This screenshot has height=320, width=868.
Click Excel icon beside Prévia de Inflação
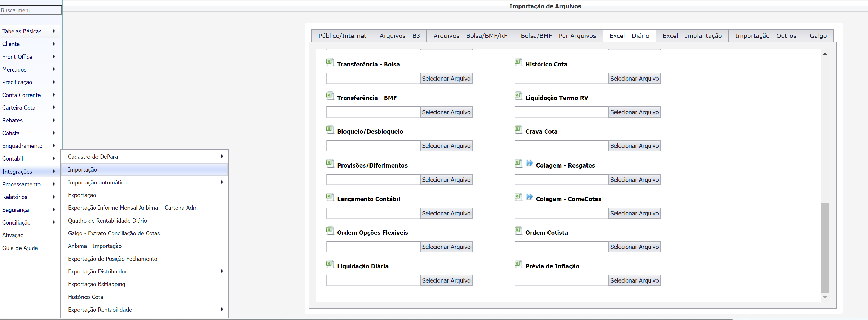point(518,264)
